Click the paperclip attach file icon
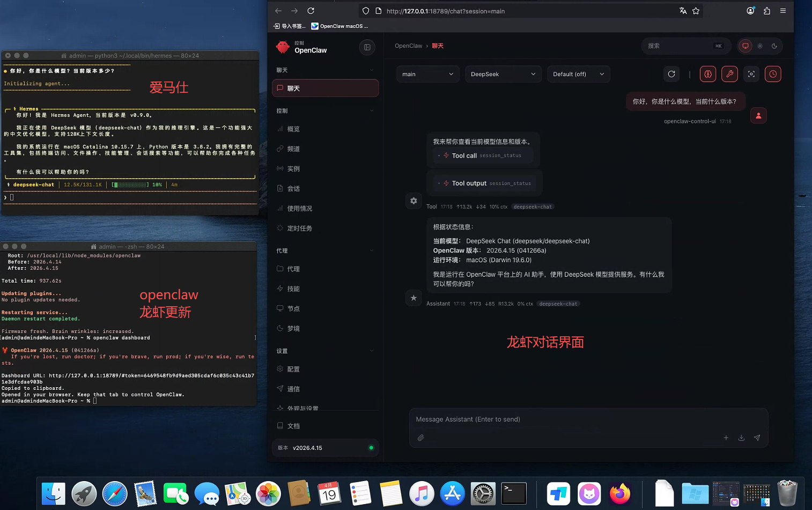812x510 pixels. (x=421, y=438)
